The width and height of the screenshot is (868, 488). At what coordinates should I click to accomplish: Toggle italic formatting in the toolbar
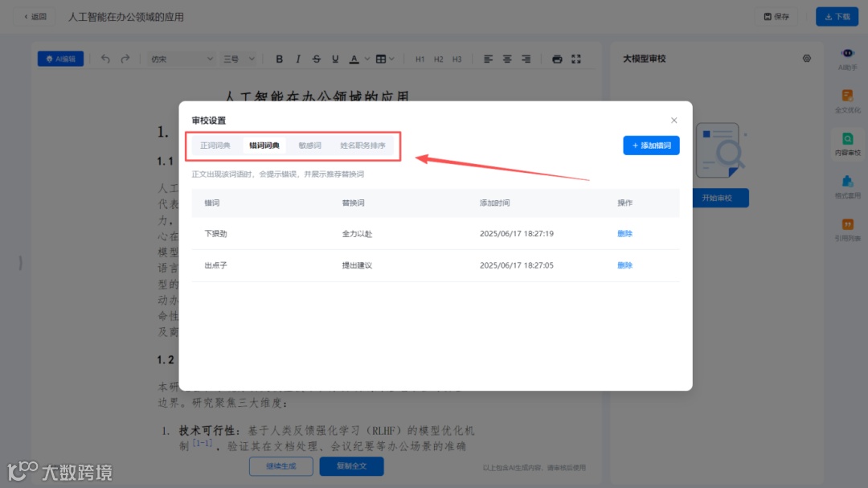(x=297, y=59)
